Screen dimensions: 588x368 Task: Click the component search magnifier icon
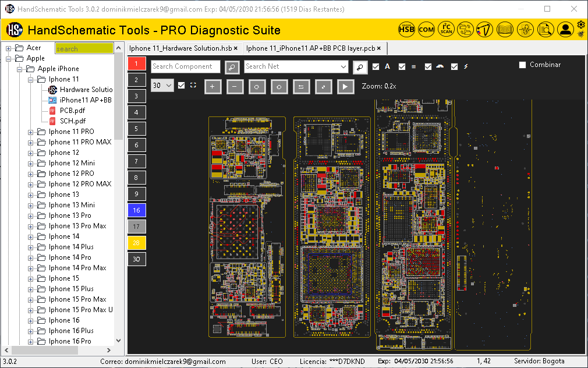[232, 67]
